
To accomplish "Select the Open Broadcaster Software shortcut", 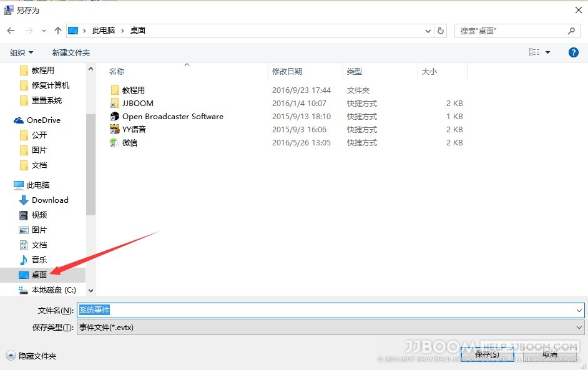I will click(x=172, y=117).
